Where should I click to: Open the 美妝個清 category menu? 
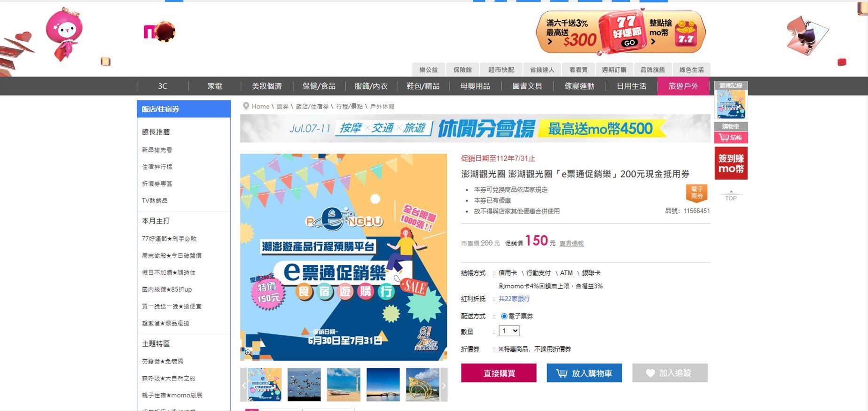pos(266,86)
